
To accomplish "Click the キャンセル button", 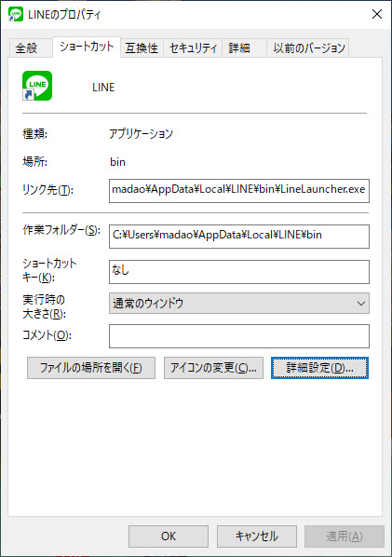I will pos(257,536).
